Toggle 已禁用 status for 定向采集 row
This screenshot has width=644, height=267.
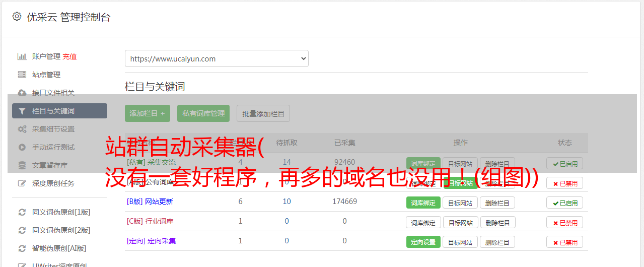click(565, 242)
